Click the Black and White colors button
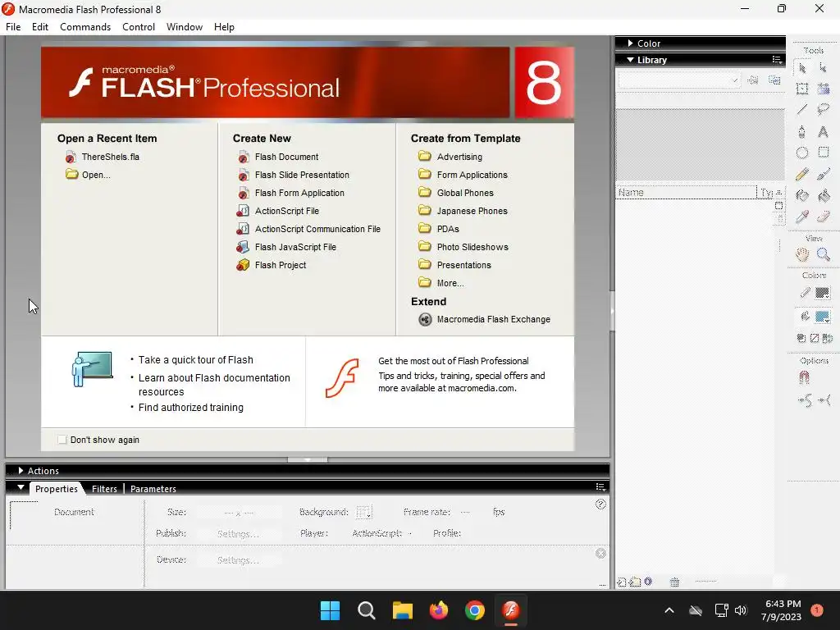 click(801, 338)
